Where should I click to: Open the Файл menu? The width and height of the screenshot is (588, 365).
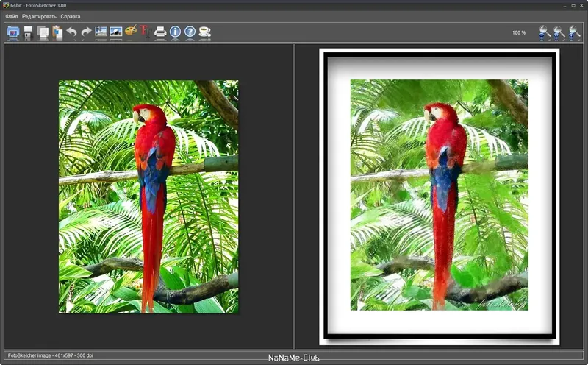pyautogui.click(x=12, y=16)
